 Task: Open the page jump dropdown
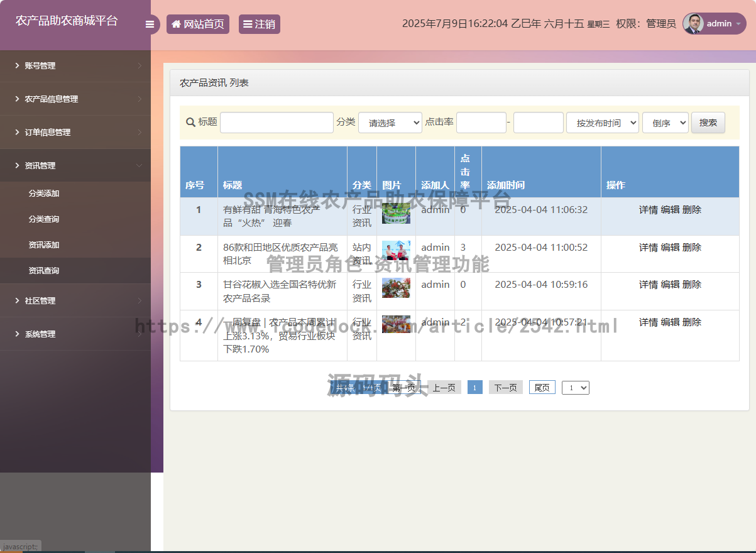point(576,388)
